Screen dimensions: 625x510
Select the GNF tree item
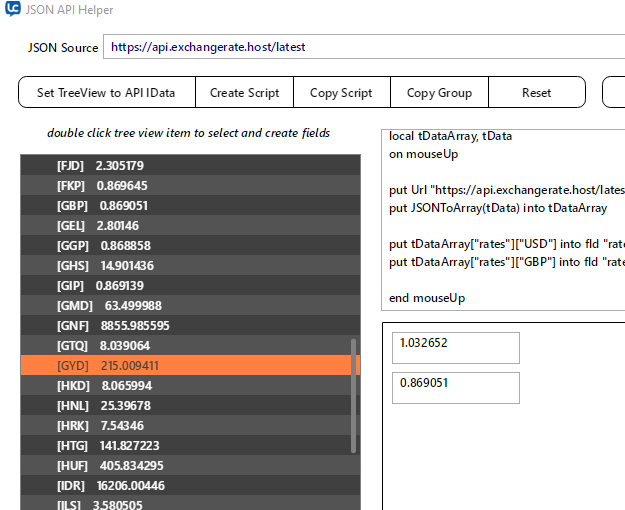tap(186, 326)
